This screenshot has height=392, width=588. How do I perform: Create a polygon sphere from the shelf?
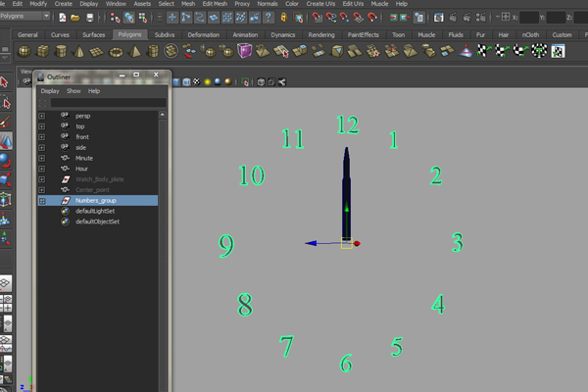[x=24, y=51]
